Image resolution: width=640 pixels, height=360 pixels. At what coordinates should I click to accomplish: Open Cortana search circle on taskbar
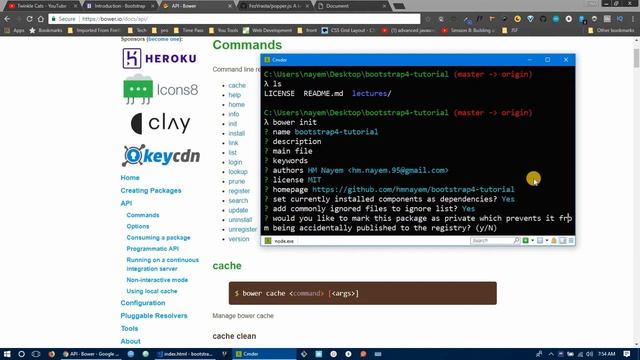[21, 354]
